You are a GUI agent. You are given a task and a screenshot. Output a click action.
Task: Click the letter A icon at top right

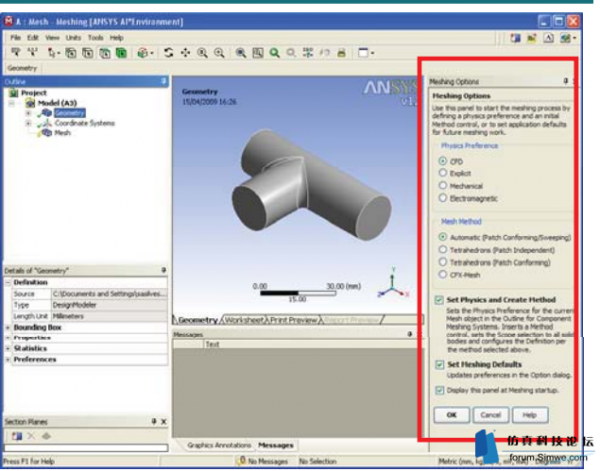[549, 38]
